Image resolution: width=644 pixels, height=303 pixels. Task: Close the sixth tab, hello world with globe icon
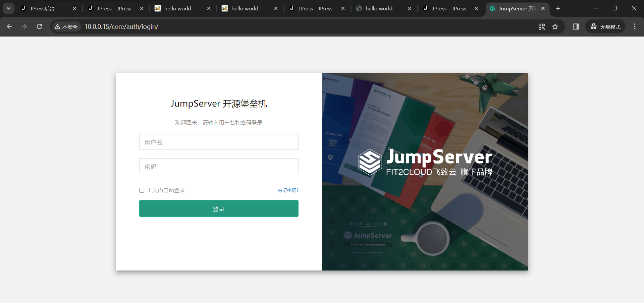(410, 8)
